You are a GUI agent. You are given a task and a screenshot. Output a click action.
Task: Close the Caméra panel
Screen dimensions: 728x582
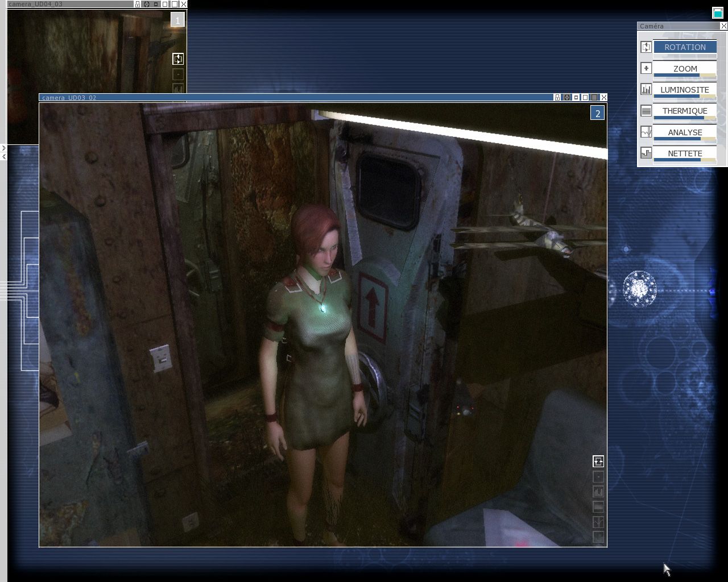coord(723,26)
